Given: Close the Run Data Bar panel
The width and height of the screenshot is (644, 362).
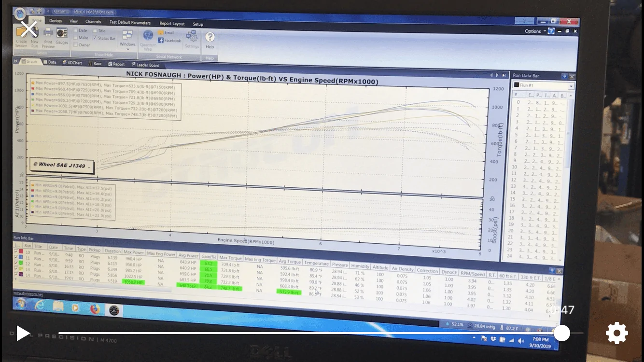Looking at the screenshot, I should (572, 76).
